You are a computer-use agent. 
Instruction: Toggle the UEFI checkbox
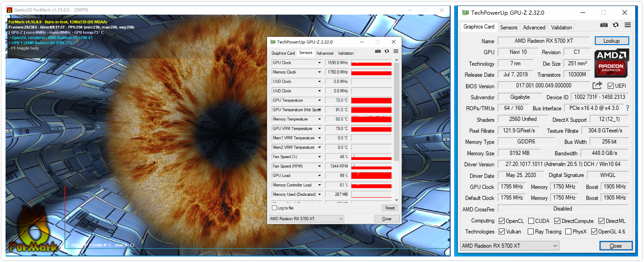[x=610, y=86]
